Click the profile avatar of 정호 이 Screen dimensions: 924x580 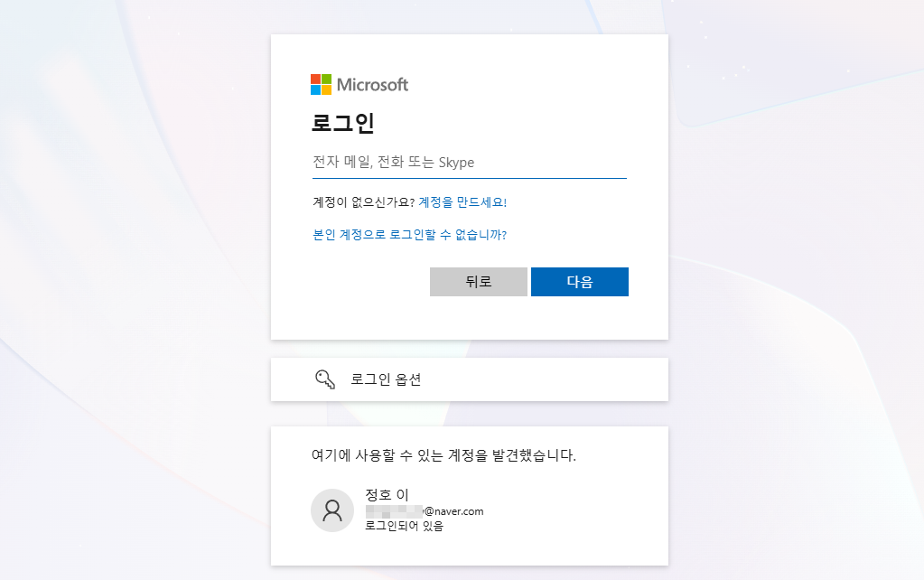(x=332, y=510)
